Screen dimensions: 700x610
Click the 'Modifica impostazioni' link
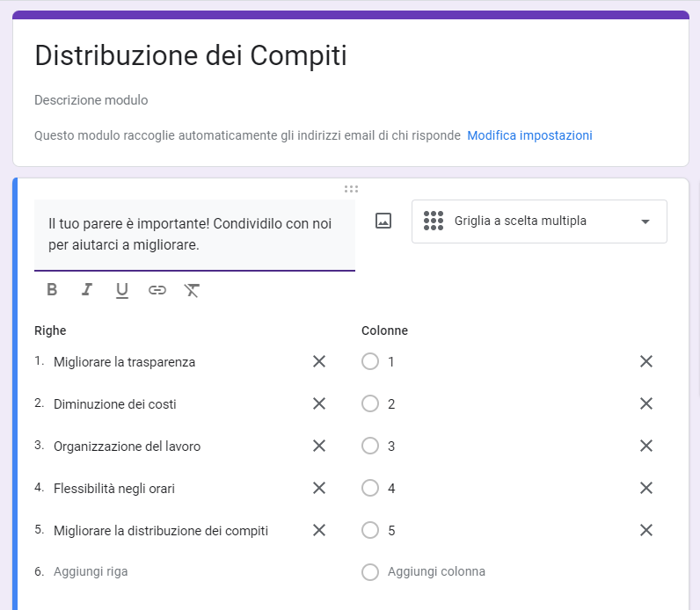point(529,135)
